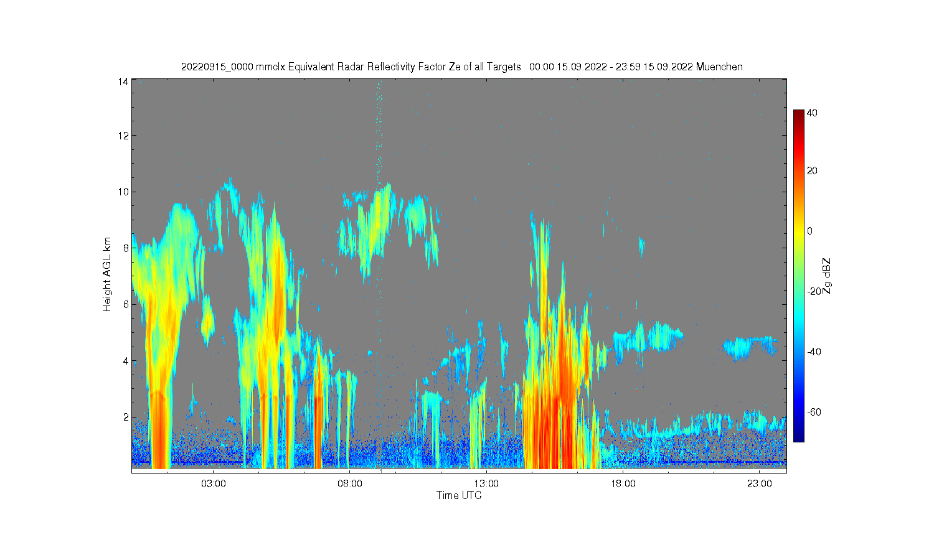Click the plot title text at top
Image resolution: width=934 pixels, height=560 pixels.
coord(461,67)
